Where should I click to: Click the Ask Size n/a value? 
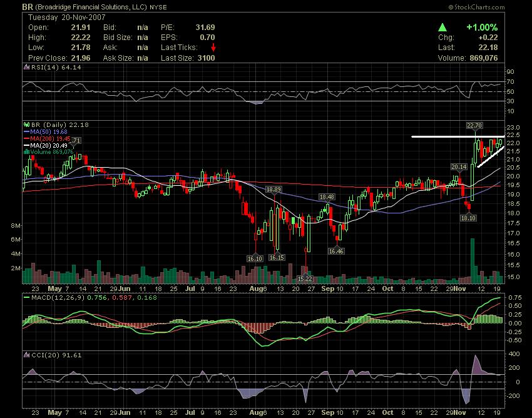[x=143, y=58]
